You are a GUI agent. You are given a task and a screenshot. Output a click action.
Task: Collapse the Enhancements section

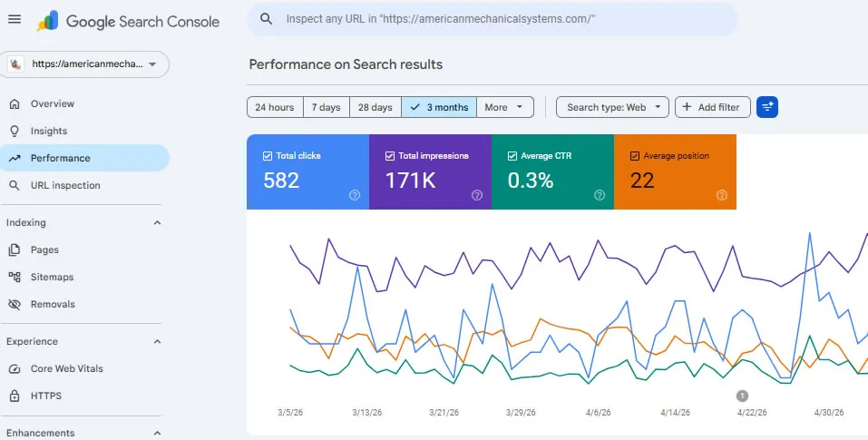pos(157,433)
